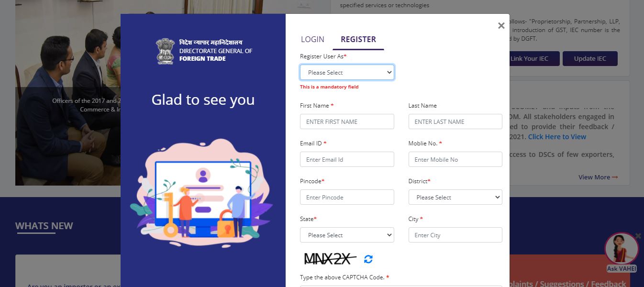
Task: Refresh the CAPTCHA code image
Action: click(368, 259)
